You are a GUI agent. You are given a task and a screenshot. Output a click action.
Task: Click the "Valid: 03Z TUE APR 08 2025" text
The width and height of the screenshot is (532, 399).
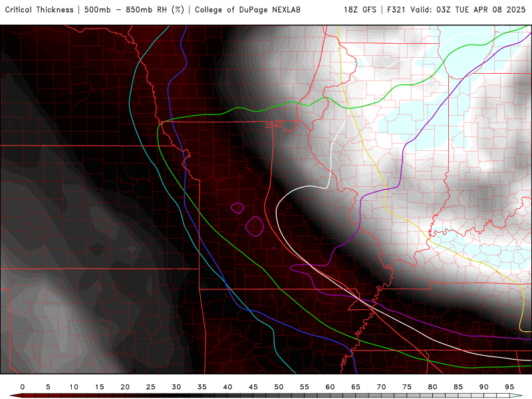(x=468, y=10)
